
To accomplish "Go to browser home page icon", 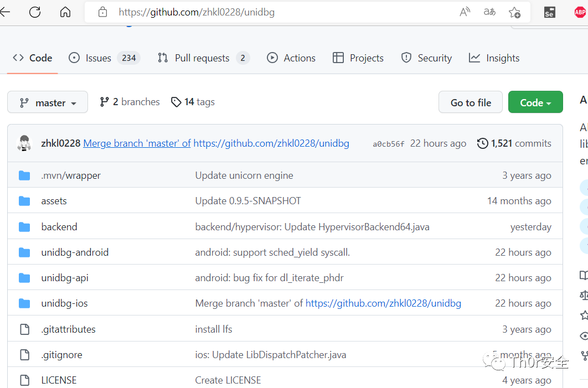I will (65, 12).
